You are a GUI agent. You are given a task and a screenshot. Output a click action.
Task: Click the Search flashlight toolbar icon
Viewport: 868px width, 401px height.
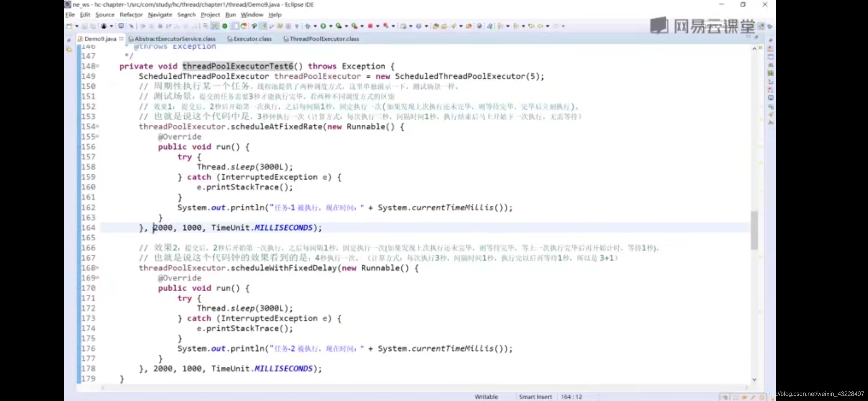(453, 26)
